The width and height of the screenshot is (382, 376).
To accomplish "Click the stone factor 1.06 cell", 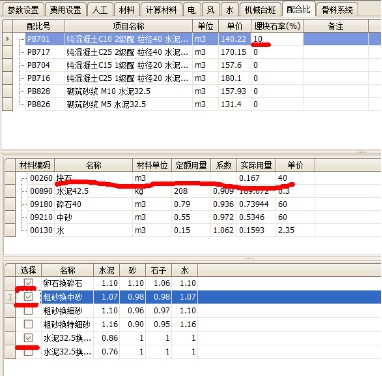I will [x=158, y=283].
